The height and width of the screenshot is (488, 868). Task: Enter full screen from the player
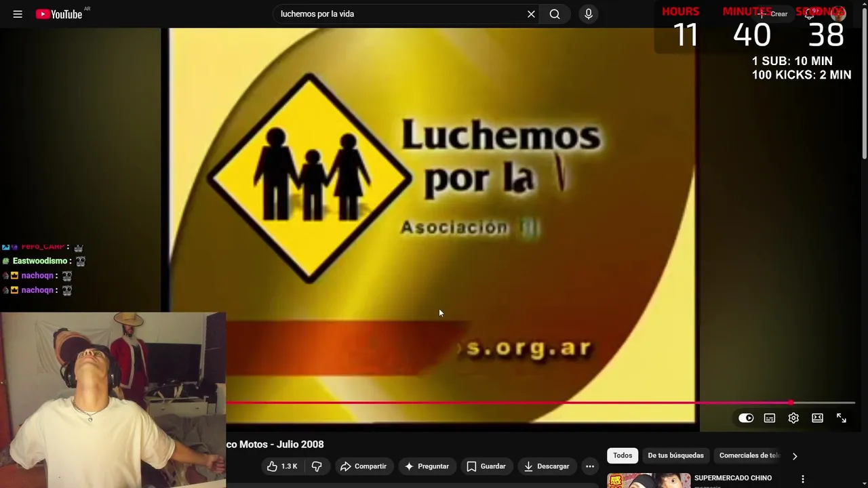tap(842, 418)
